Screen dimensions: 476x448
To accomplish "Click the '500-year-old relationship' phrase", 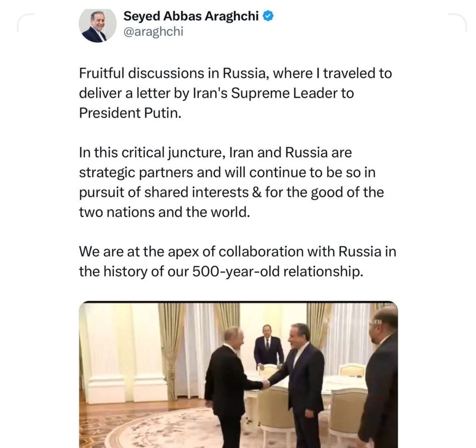I will click(x=278, y=271).
